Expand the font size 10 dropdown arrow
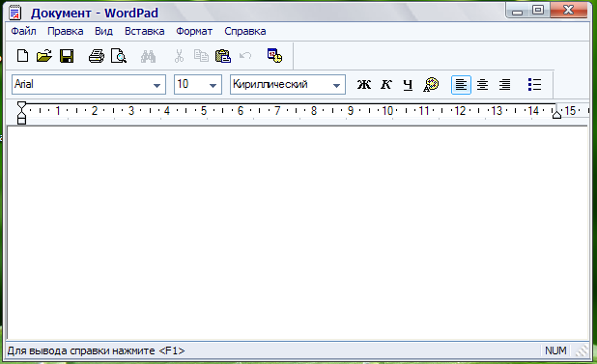The image size is (597, 364). click(213, 85)
